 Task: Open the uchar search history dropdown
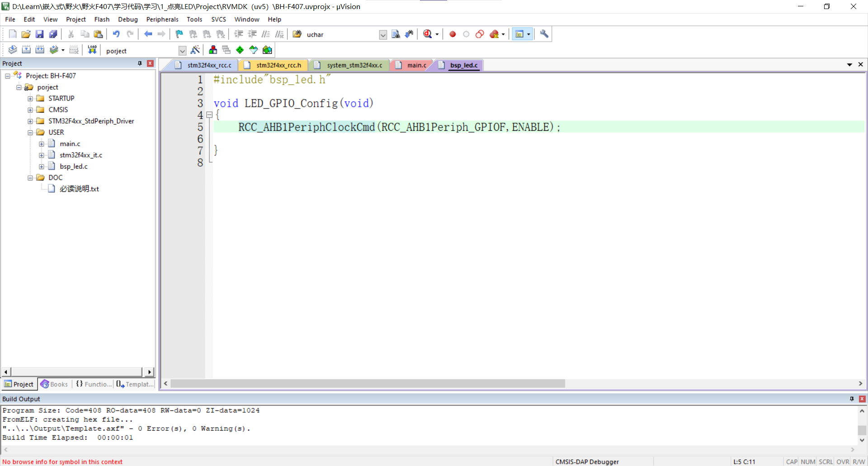pos(383,35)
